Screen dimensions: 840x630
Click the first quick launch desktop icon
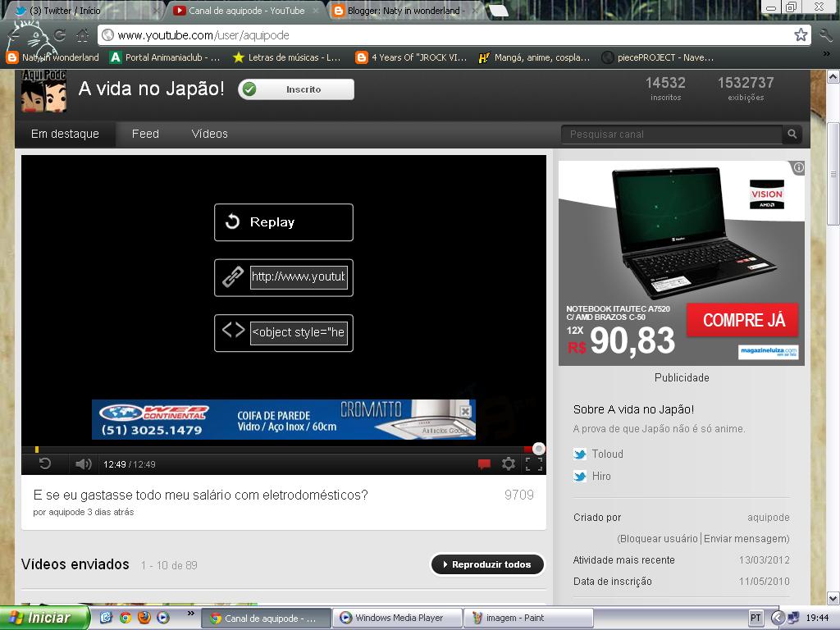click(x=106, y=618)
